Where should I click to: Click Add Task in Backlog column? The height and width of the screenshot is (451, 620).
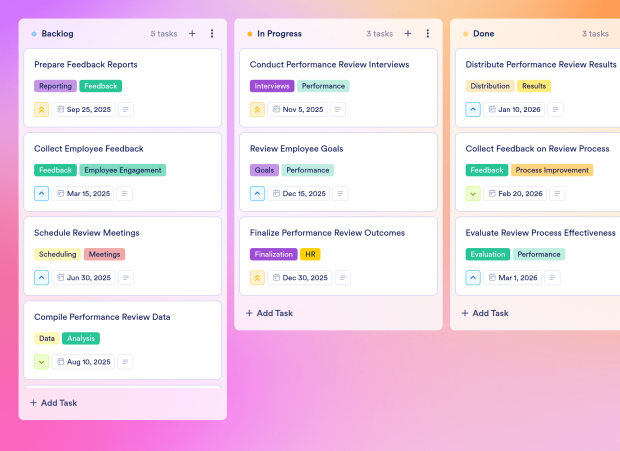[53, 403]
